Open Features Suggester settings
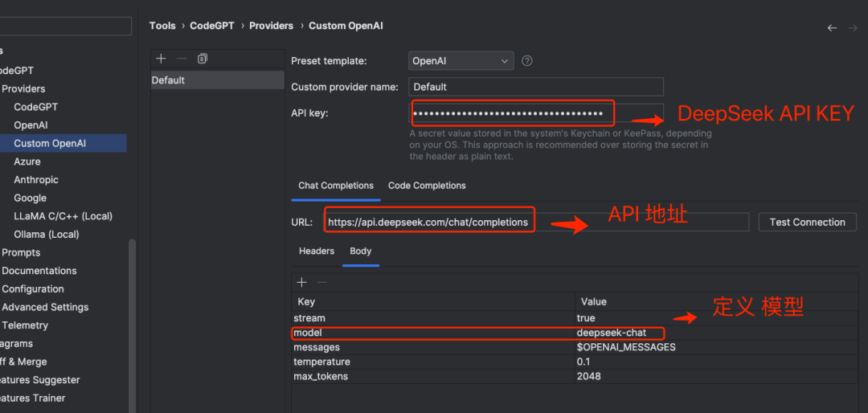This screenshot has width=868, height=413. [39, 380]
